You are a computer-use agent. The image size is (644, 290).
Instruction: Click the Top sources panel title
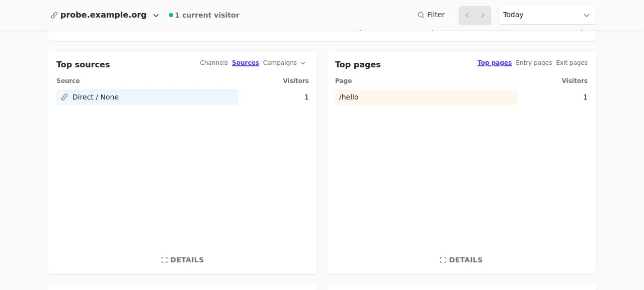pyautogui.click(x=83, y=64)
